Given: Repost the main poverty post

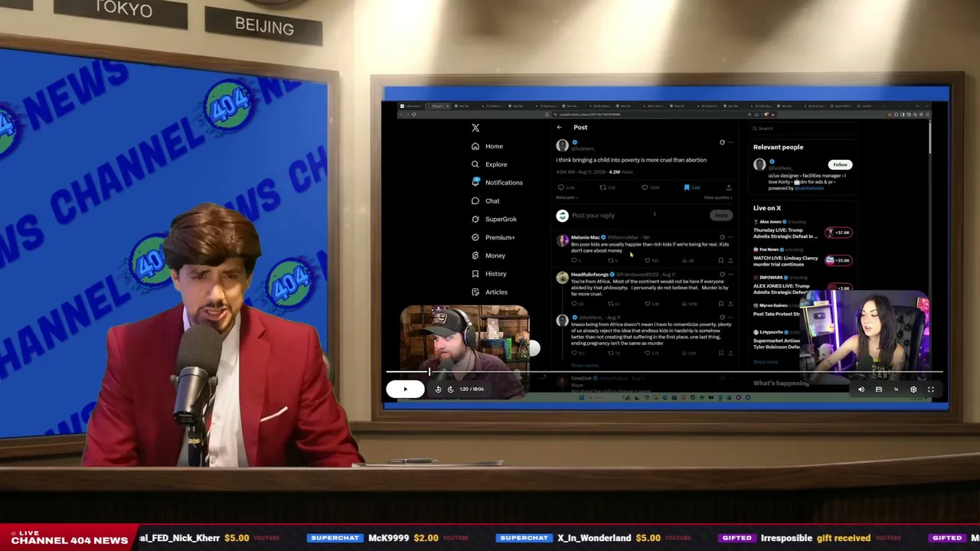Looking at the screenshot, I should 603,187.
